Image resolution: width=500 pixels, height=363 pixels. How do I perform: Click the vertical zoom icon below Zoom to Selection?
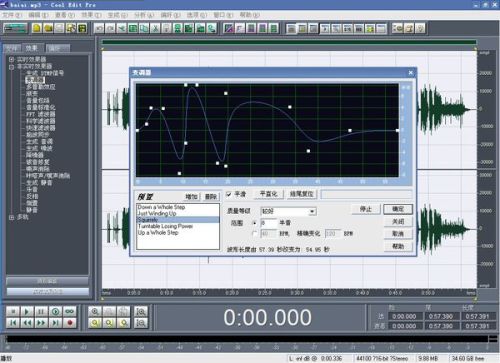click(x=141, y=323)
